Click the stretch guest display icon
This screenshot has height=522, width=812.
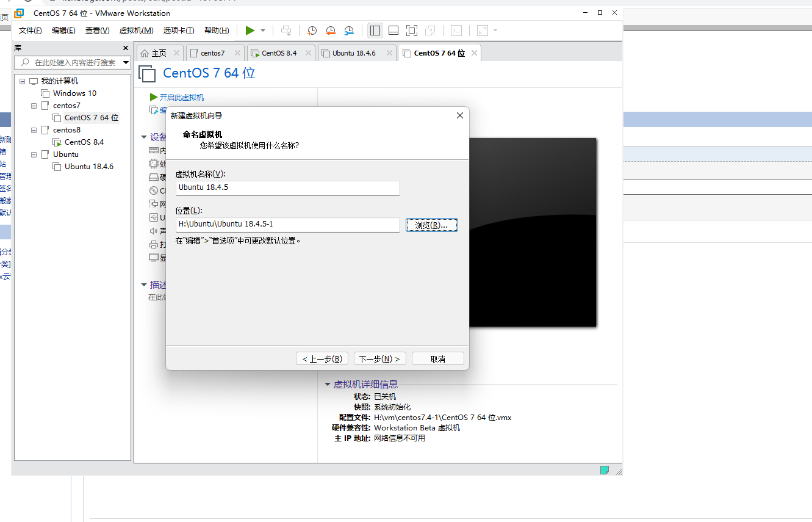[483, 31]
